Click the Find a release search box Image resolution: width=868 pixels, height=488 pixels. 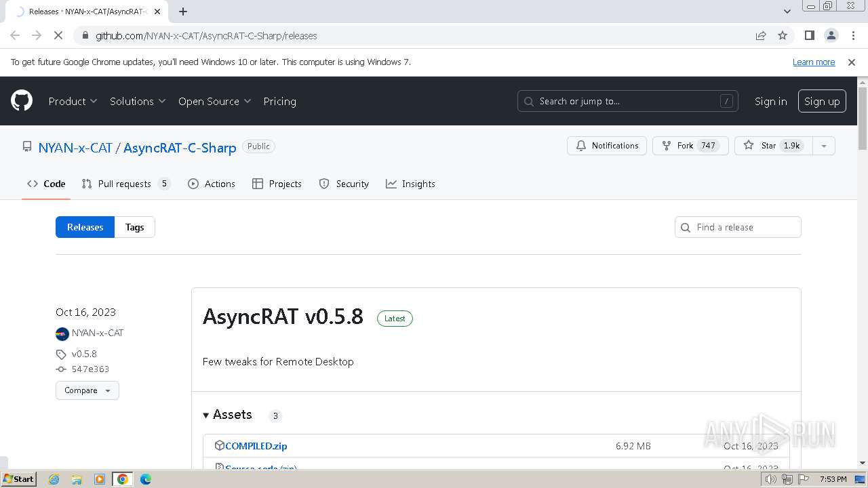pos(738,227)
